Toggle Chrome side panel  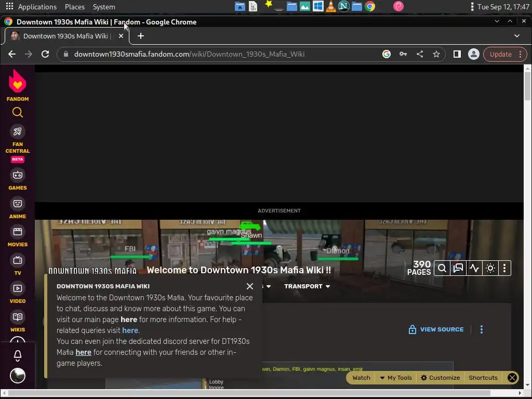[457, 54]
